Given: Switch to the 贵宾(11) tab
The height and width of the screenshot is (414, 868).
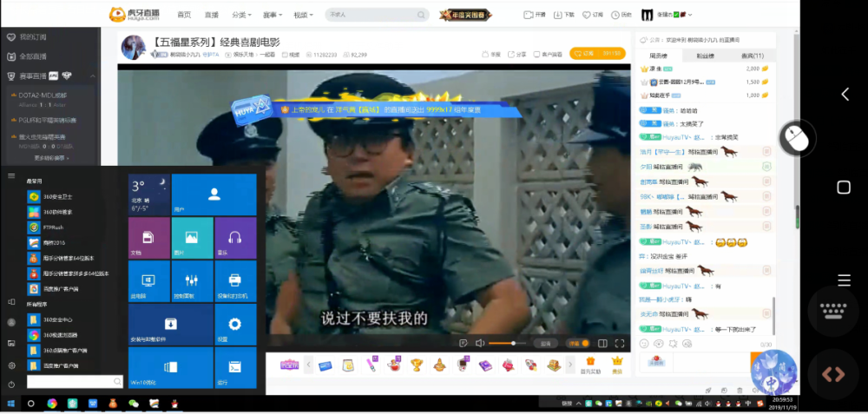Looking at the screenshot, I should 752,56.
